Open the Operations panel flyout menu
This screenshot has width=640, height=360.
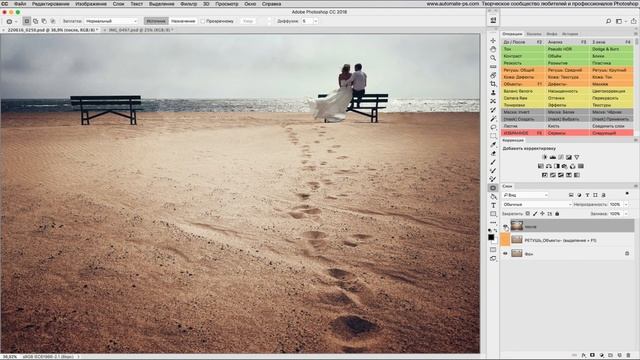pos(636,34)
